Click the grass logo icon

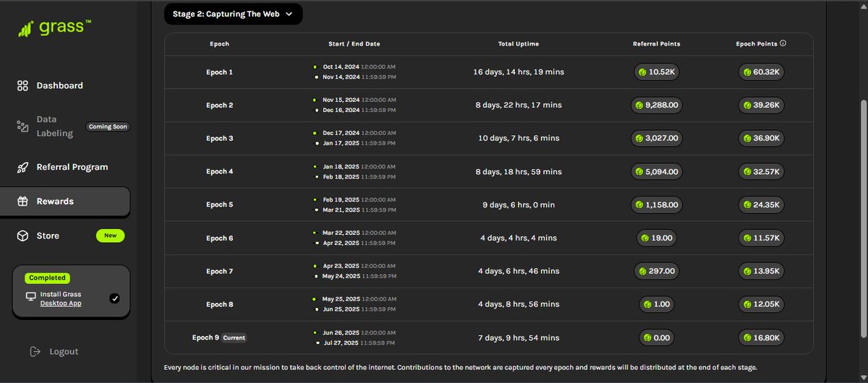pyautogui.click(x=25, y=30)
